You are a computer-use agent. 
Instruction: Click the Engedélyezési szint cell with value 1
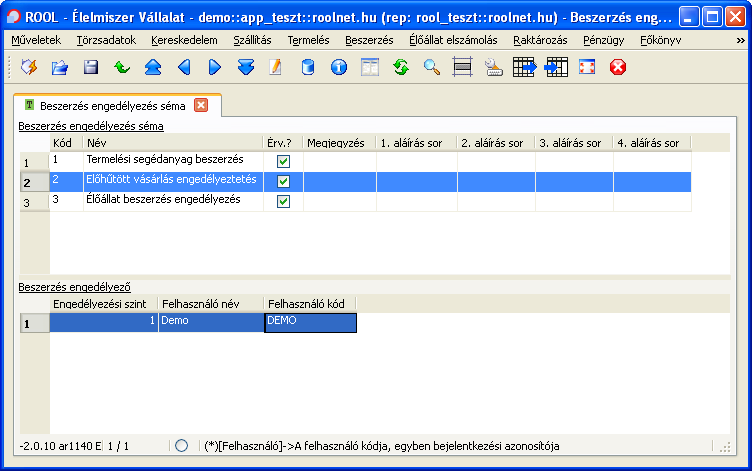(104, 323)
